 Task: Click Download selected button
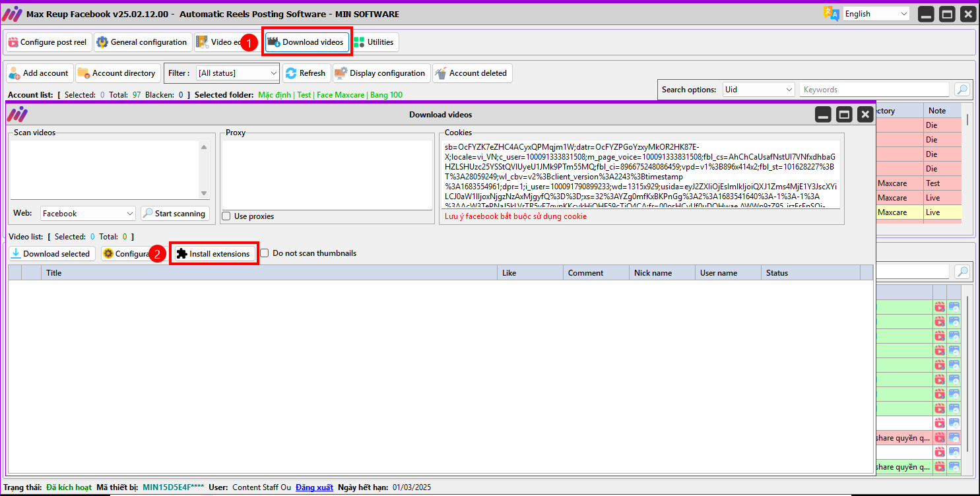[x=51, y=254]
